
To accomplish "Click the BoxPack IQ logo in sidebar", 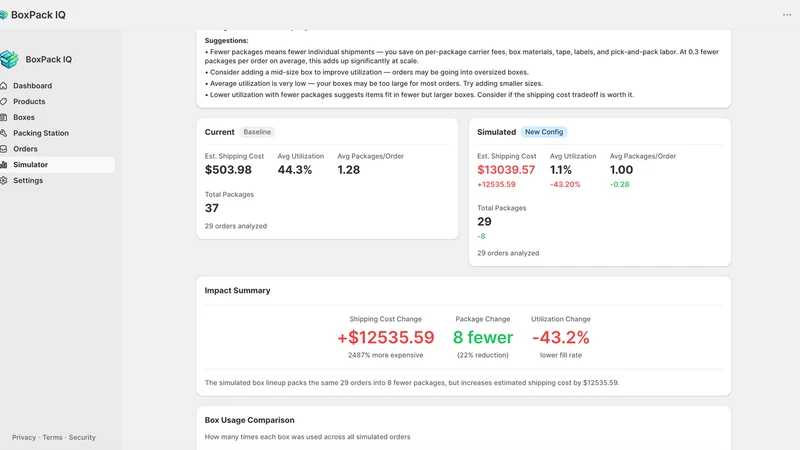I will [x=9, y=59].
